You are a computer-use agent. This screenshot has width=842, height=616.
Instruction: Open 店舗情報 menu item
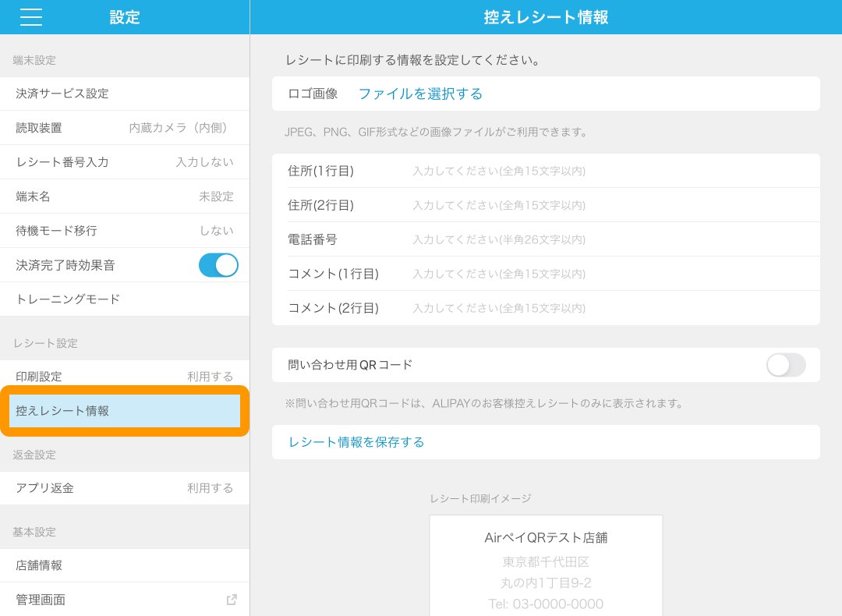[125, 565]
